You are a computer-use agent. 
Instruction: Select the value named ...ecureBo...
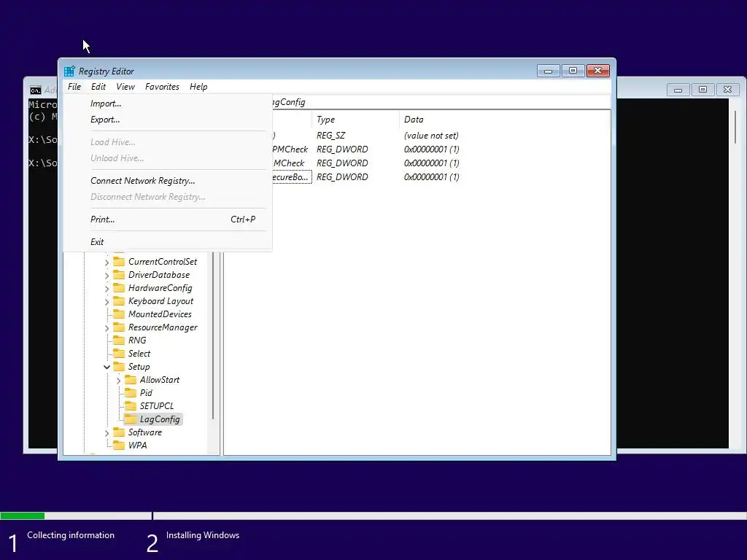point(290,176)
